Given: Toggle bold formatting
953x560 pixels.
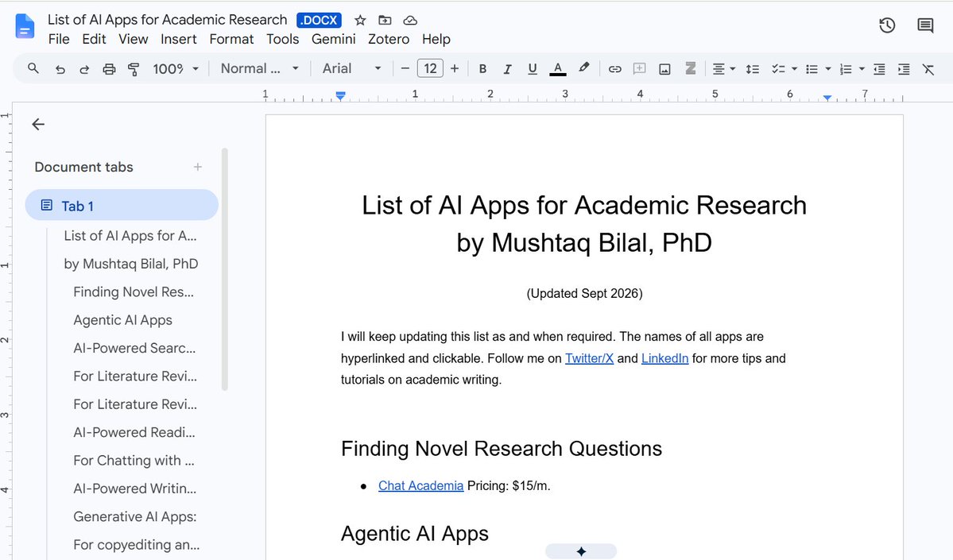Looking at the screenshot, I should (482, 69).
